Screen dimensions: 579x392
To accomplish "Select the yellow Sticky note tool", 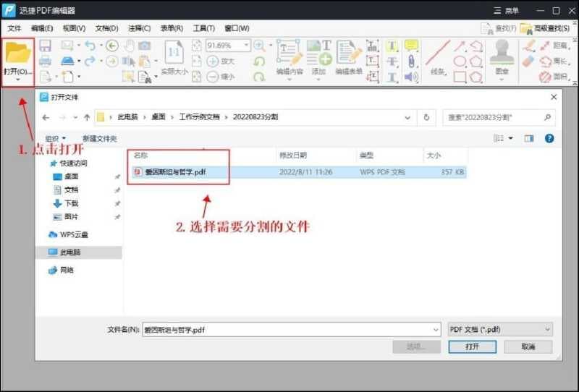I will tap(411, 46).
